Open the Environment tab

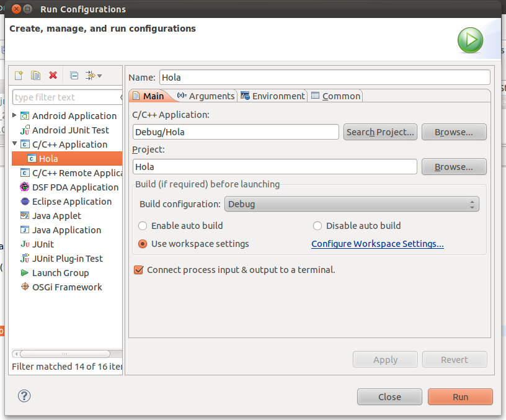pos(273,96)
